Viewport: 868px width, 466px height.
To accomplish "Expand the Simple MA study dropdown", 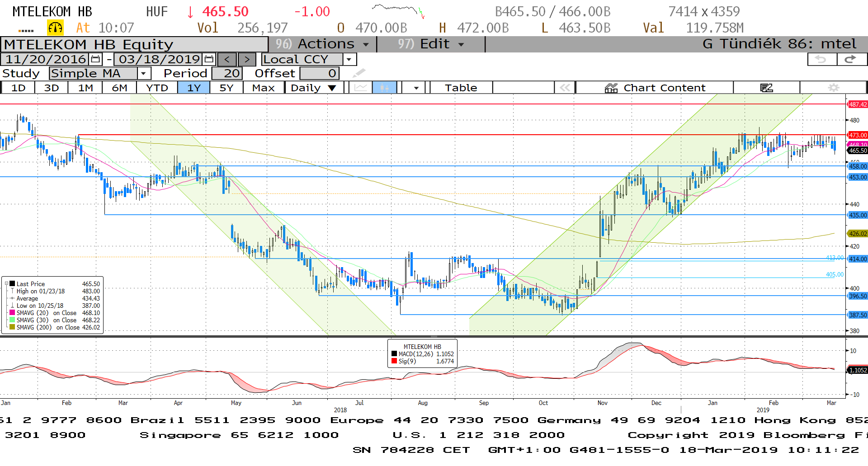I will [x=143, y=73].
